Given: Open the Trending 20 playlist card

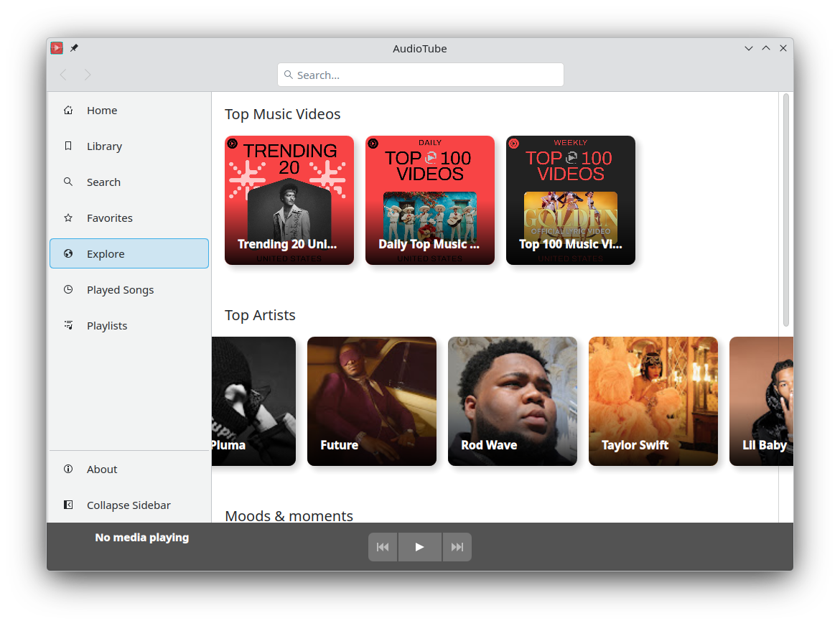Looking at the screenshot, I should [289, 200].
